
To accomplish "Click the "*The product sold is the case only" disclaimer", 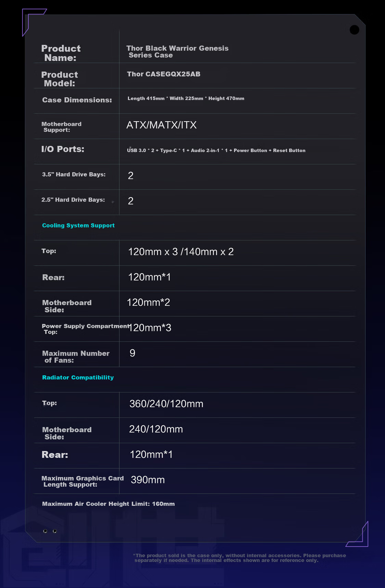I will pyautogui.click(x=240, y=558).
